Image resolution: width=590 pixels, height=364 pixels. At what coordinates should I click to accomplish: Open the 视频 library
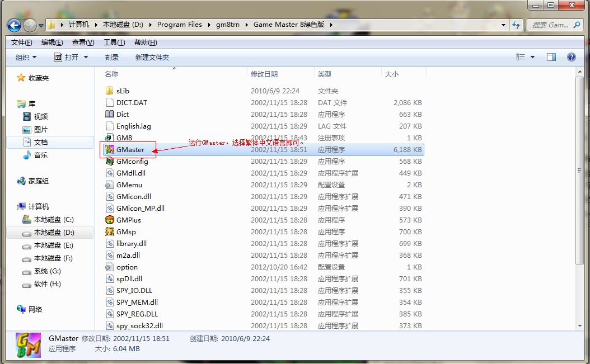click(x=41, y=116)
